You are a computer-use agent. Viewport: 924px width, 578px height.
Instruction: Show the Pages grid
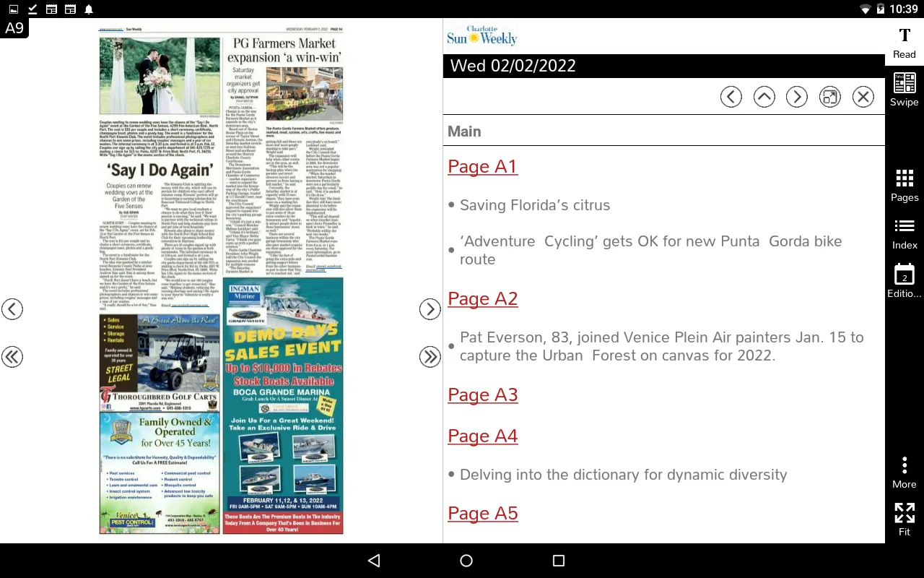[x=904, y=185]
